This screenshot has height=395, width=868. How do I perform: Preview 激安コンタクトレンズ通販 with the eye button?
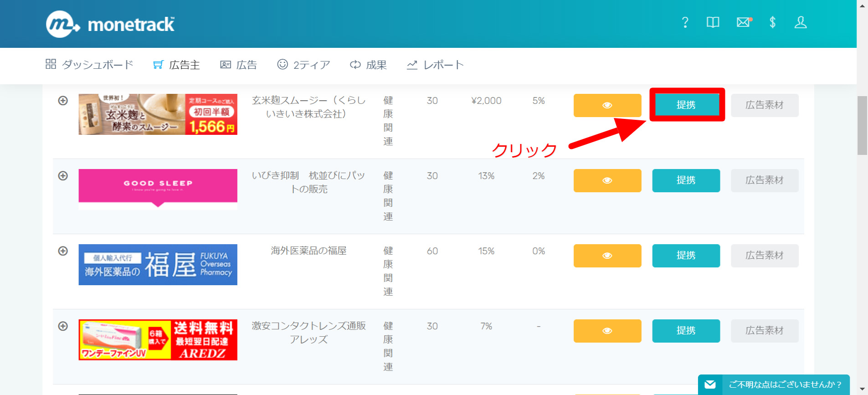point(607,331)
